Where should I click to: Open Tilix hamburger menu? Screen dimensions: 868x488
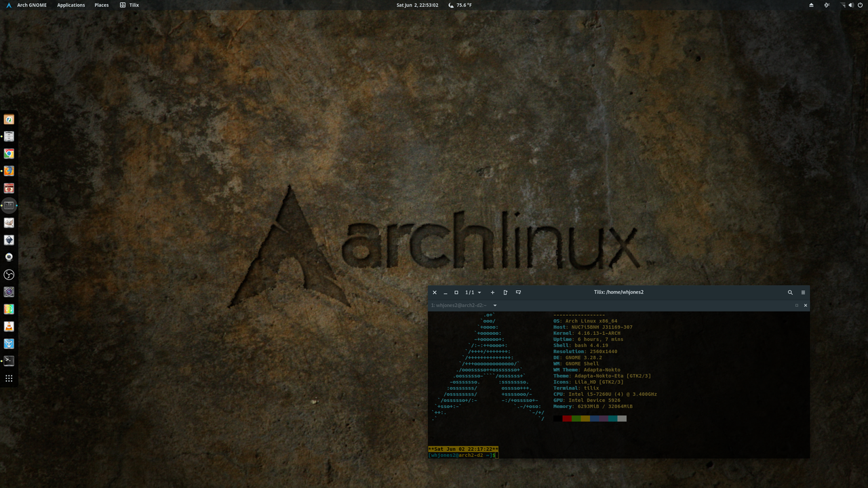(x=803, y=292)
